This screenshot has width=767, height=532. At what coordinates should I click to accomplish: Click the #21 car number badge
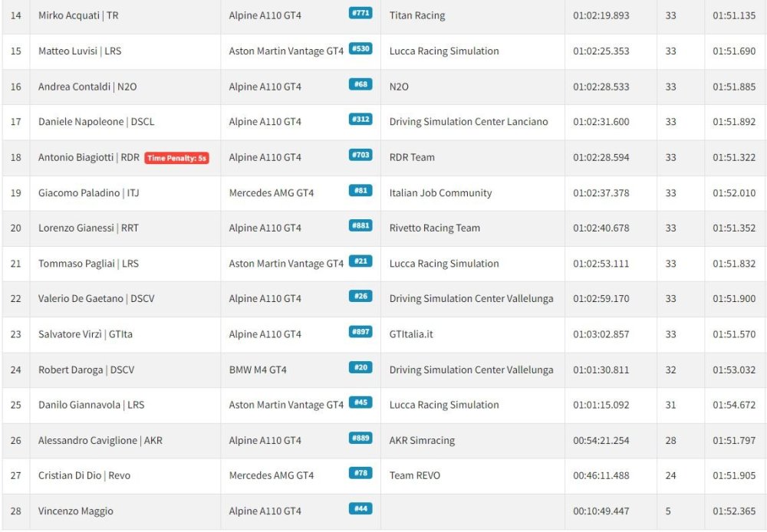(x=360, y=261)
